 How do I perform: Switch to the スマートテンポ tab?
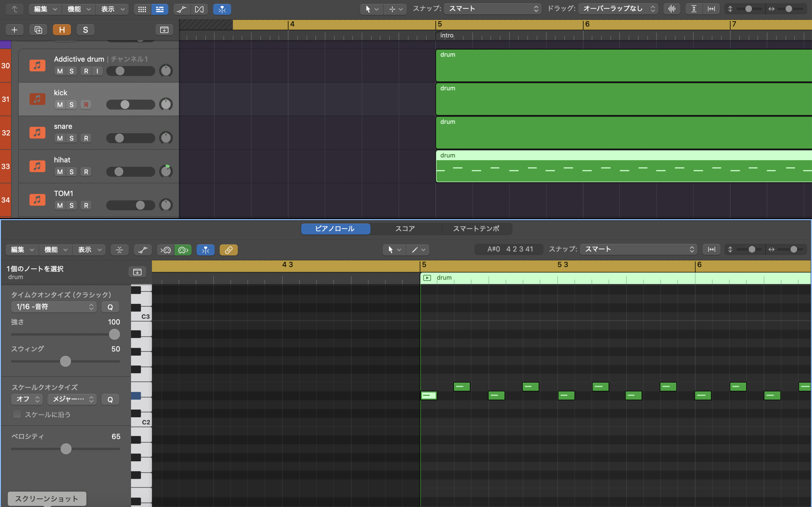(476, 229)
